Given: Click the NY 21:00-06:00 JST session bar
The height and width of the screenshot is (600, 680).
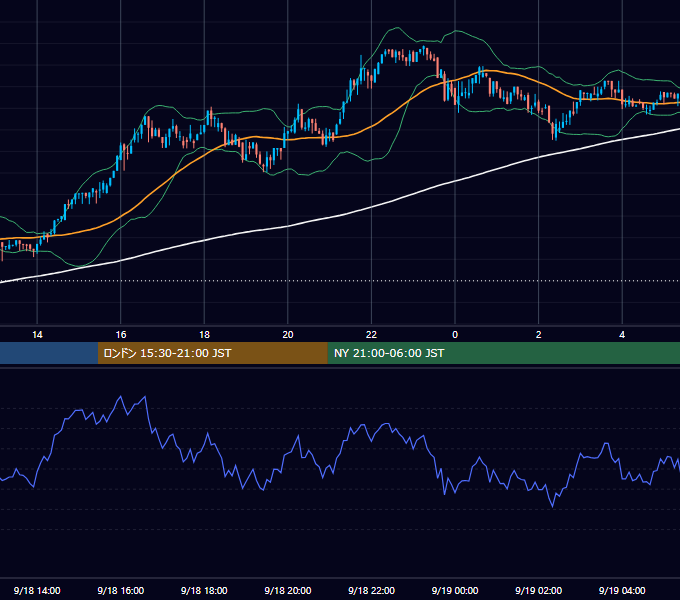Looking at the screenshot, I should point(503,353).
